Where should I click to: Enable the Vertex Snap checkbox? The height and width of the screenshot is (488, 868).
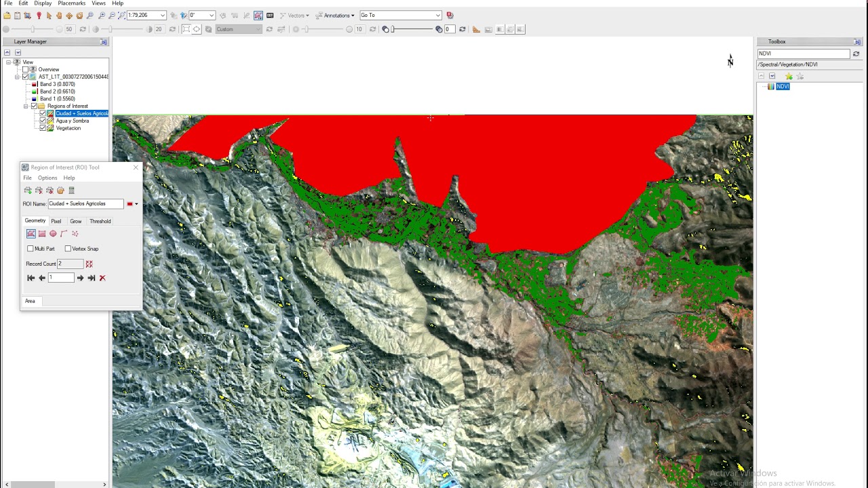tap(68, 249)
